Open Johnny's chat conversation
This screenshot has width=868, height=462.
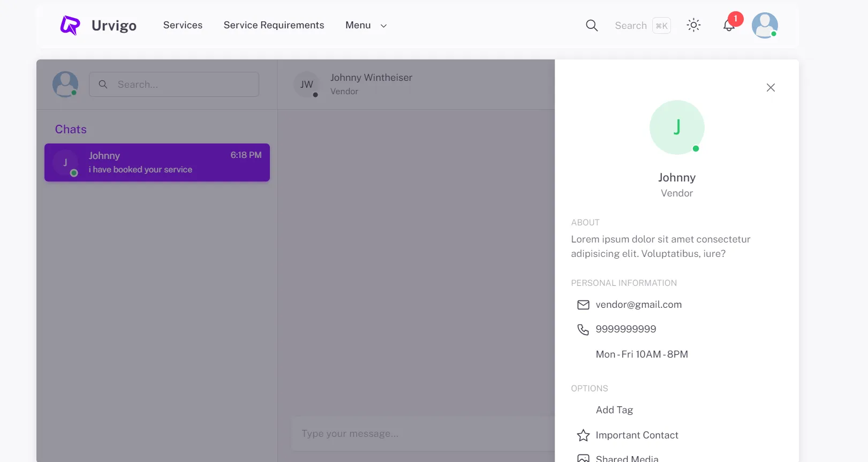pos(157,162)
